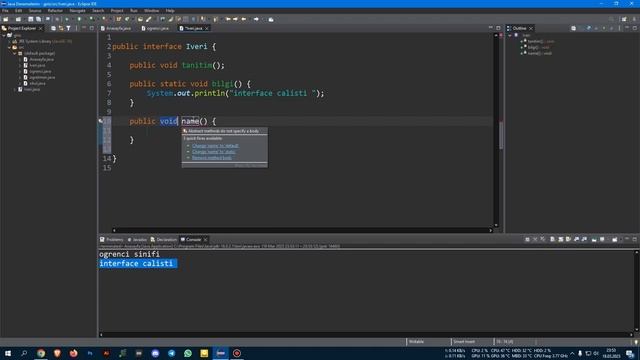Show hidden system tray icons chevron
Image resolution: width=640 pixels, height=360 pixels.
572,353
